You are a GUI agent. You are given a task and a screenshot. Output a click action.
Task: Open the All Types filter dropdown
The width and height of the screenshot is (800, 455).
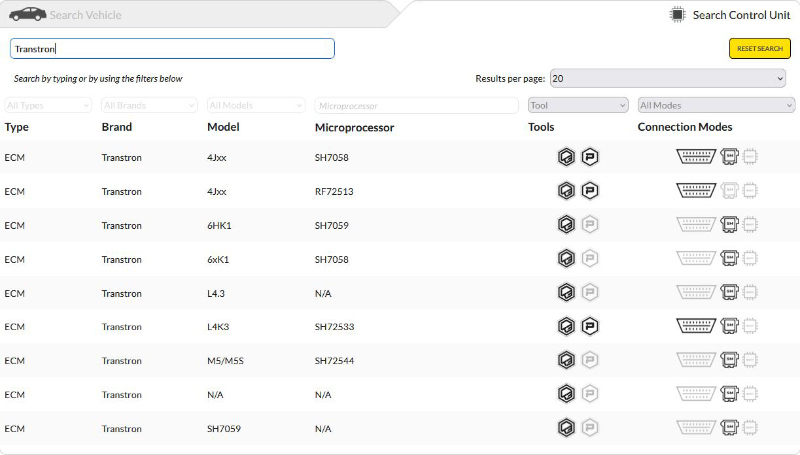tap(47, 105)
